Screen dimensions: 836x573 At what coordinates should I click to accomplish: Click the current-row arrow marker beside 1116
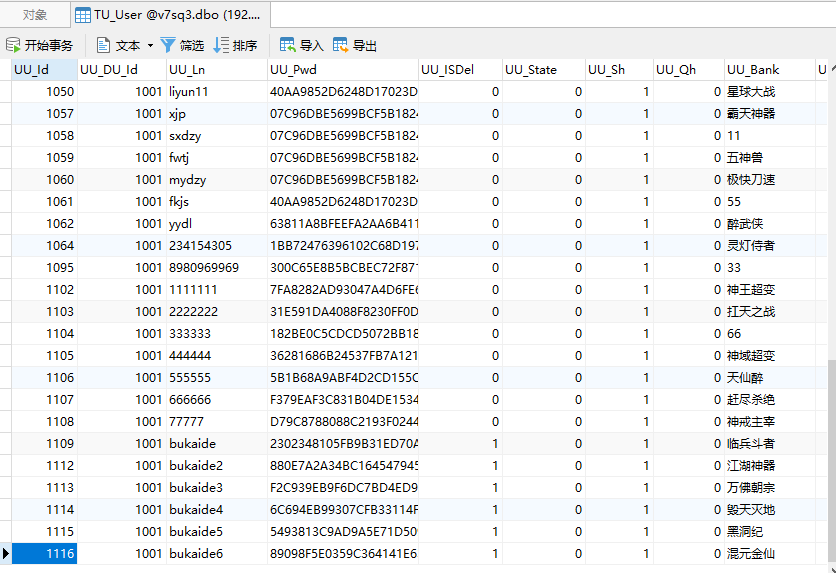(x=6, y=553)
